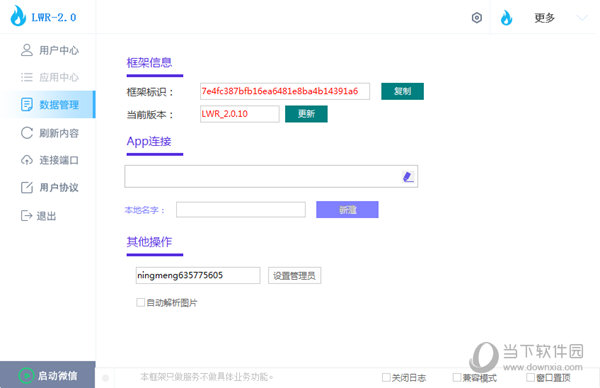The height and width of the screenshot is (388, 600).
Task: Click the 用户中心 person icon
Action: [27, 50]
